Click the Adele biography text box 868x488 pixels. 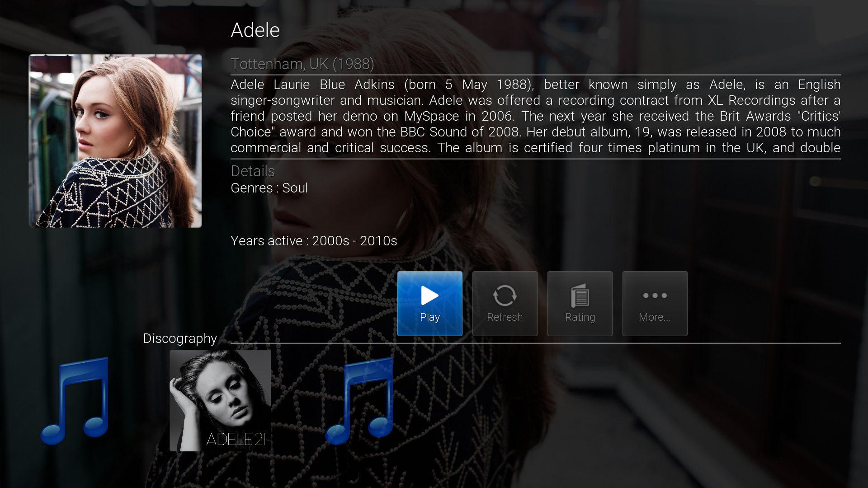535,117
